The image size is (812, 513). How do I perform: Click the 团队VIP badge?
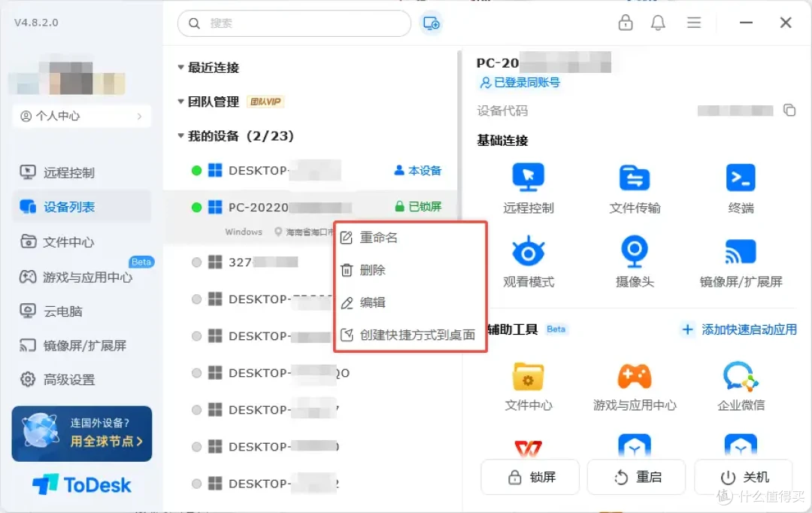point(265,102)
